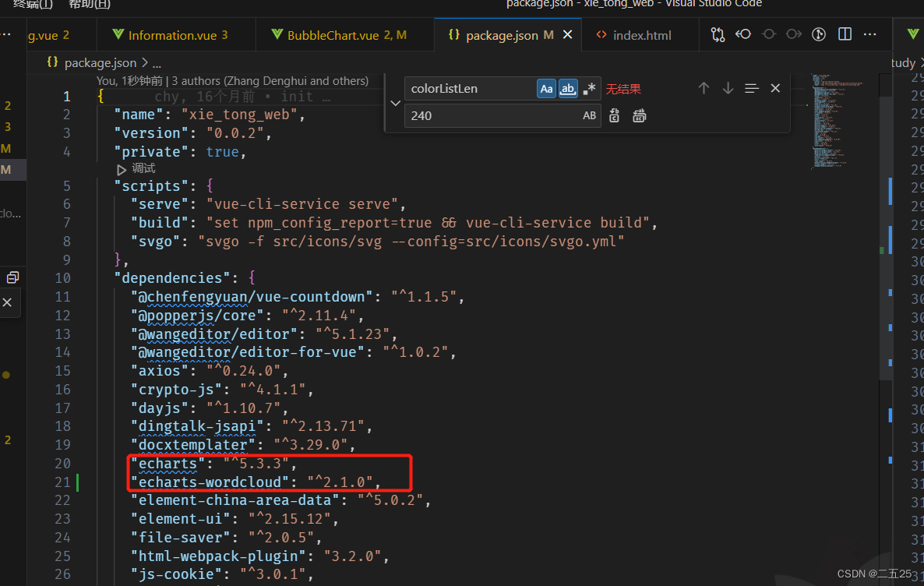This screenshot has width=924, height=586.
Task: Click the "dingtalk-jsapi" dependency line
Action: [x=252, y=427]
